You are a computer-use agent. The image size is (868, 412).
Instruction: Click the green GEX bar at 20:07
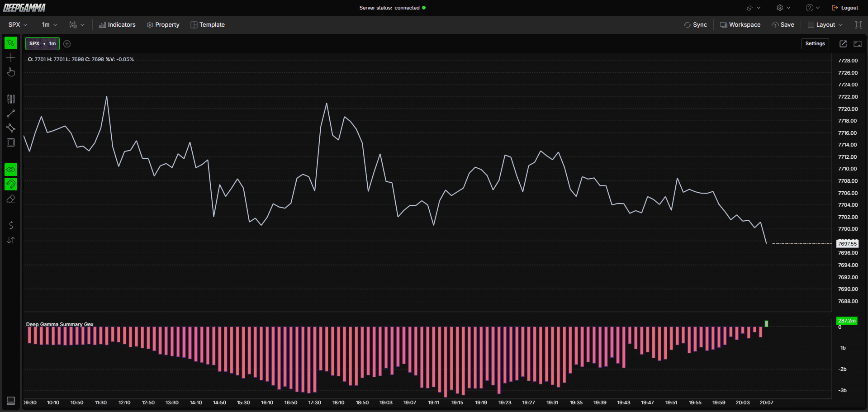pos(766,324)
